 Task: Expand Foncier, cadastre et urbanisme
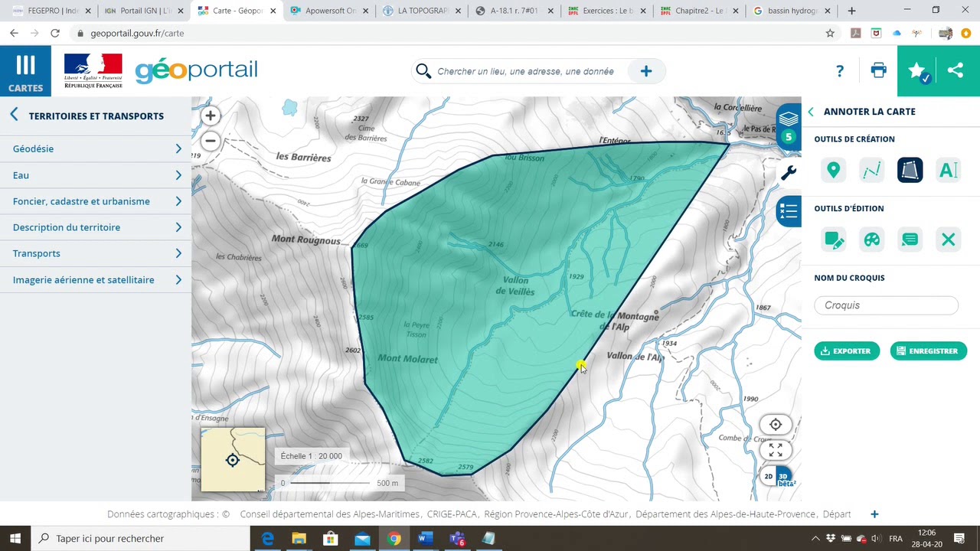(96, 201)
